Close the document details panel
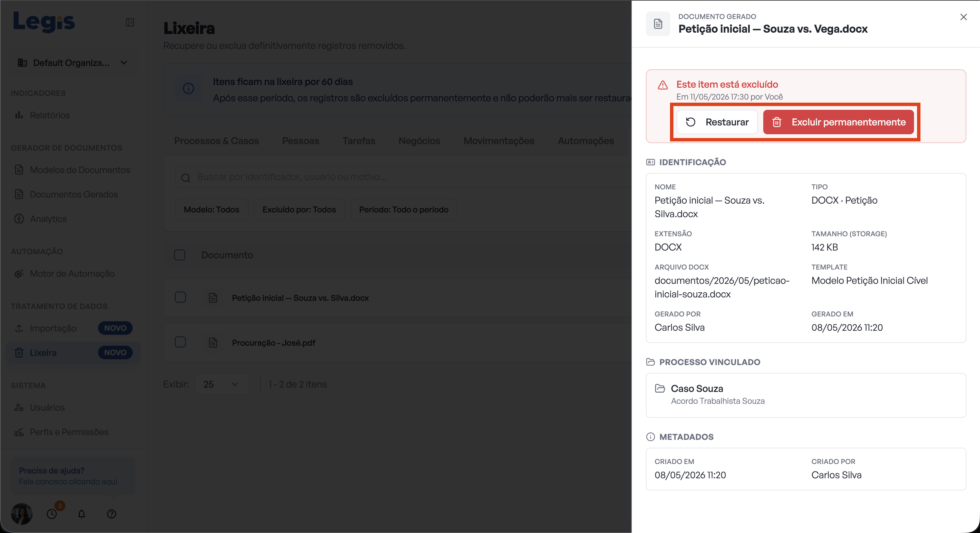The width and height of the screenshot is (980, 533). click(x=963, y=17)
